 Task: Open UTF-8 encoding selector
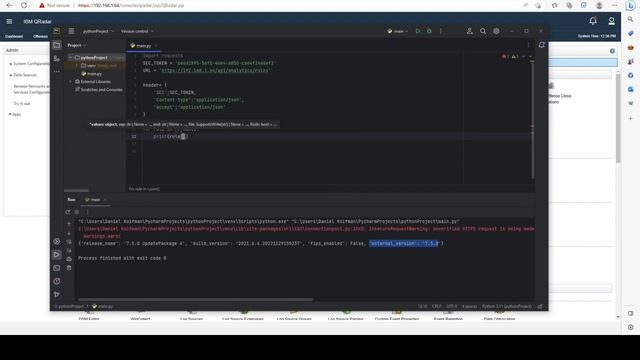tap(452, 306)
